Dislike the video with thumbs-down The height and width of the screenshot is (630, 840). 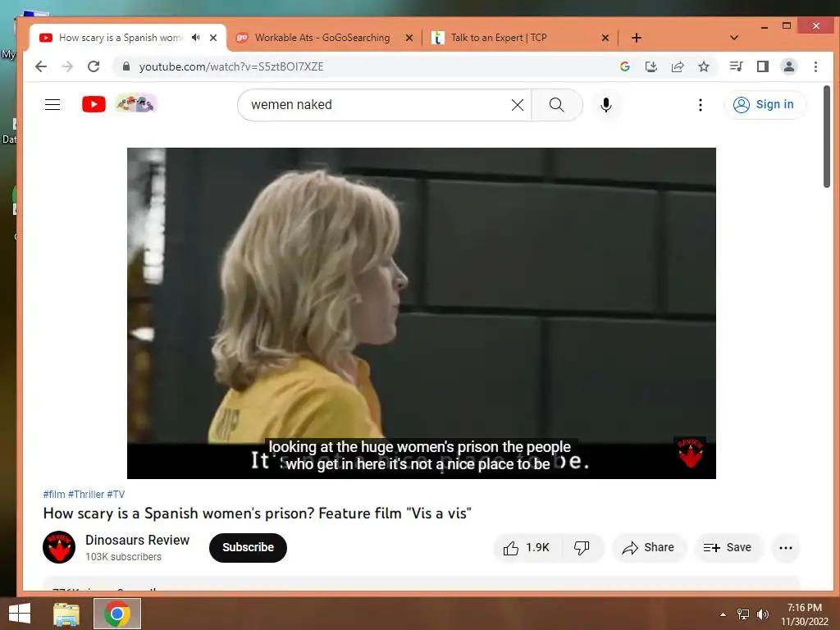pyautogui.click(x=582, y=547)
